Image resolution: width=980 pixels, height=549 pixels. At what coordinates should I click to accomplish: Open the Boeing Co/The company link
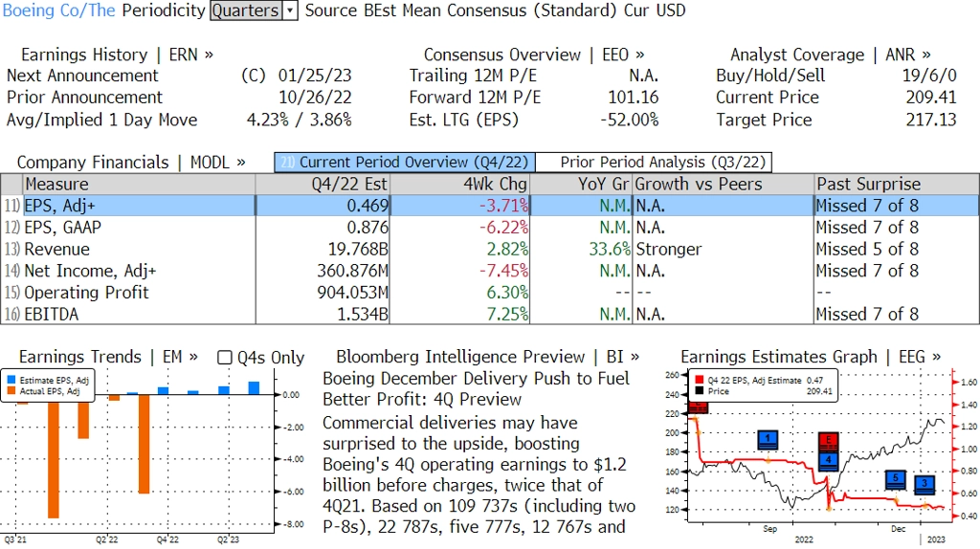58,11
